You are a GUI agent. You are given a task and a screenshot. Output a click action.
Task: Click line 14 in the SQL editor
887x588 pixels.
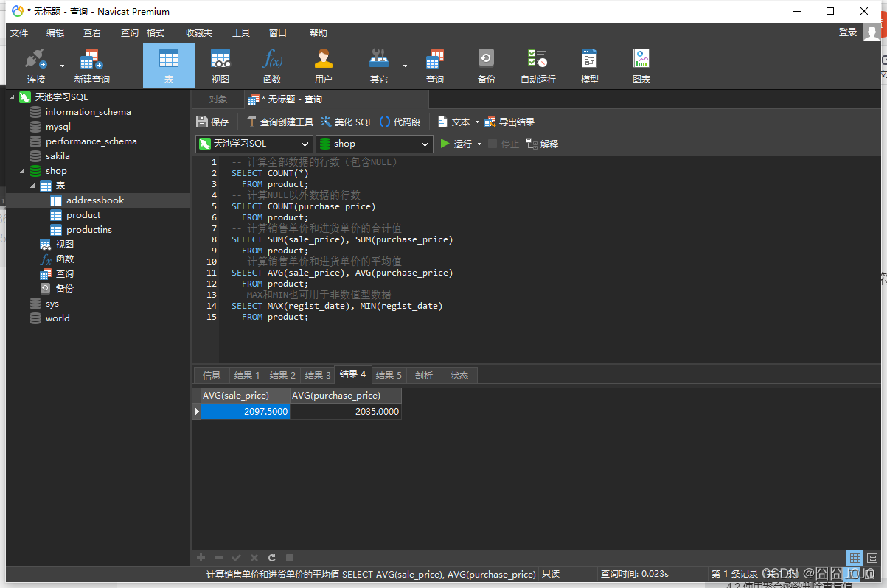pyautogui.click(x=337, y=306)
